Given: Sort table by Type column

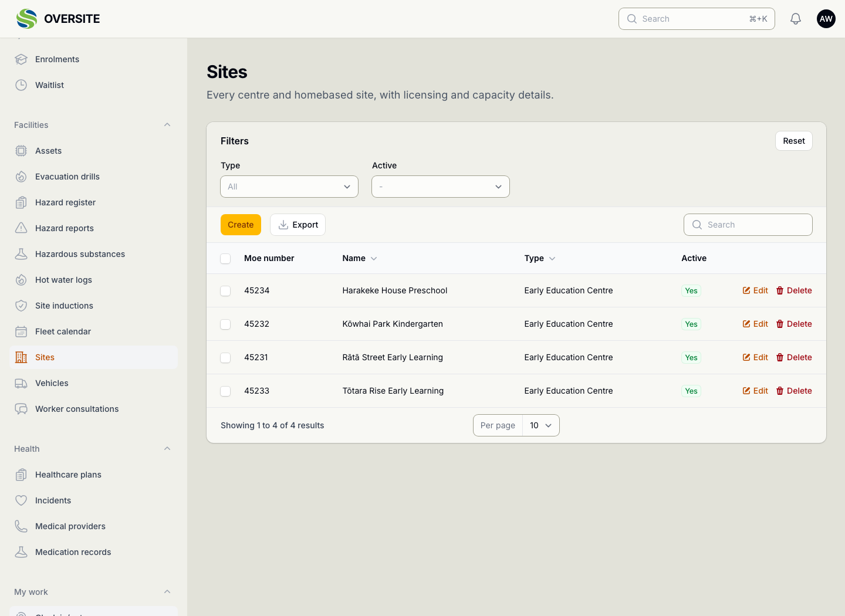Looking at the screenshot, I should pyautogui.click(x=540, y=258).
